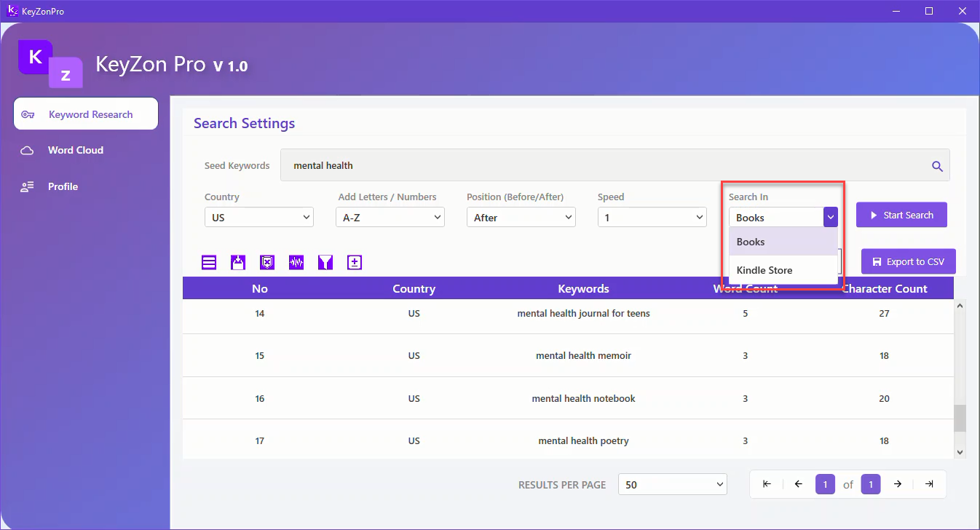Click the plus-minus icon in toolbar
The image size is (980, 530).
click(355, 263)
